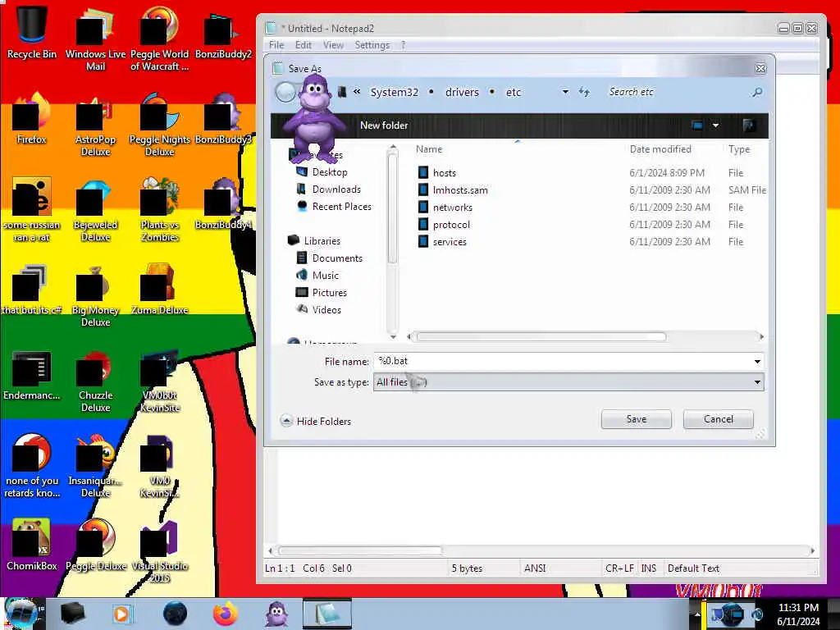The width and height of the screenshot is (840, 630).
Task: Create a New folder
Action: pyautogui.click(x=384, y=126)
